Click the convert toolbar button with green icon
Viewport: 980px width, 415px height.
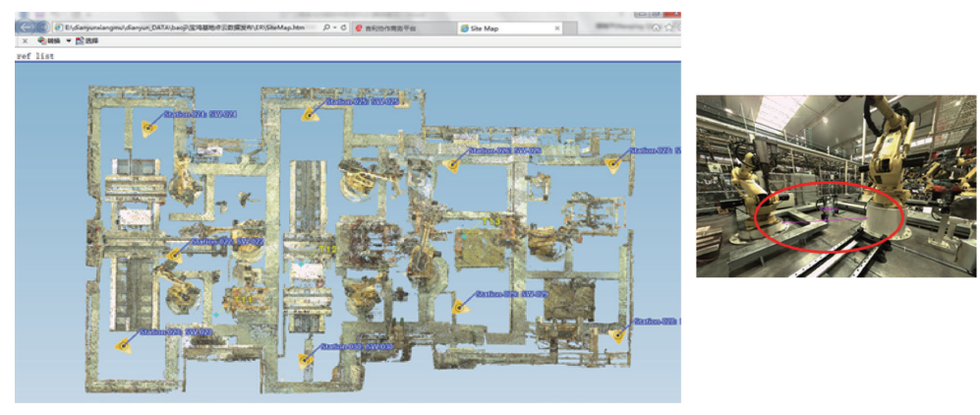point(49,41)
